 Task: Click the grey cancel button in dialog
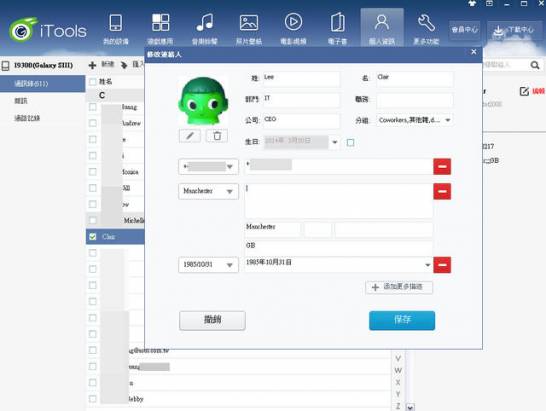click(212, 320)
